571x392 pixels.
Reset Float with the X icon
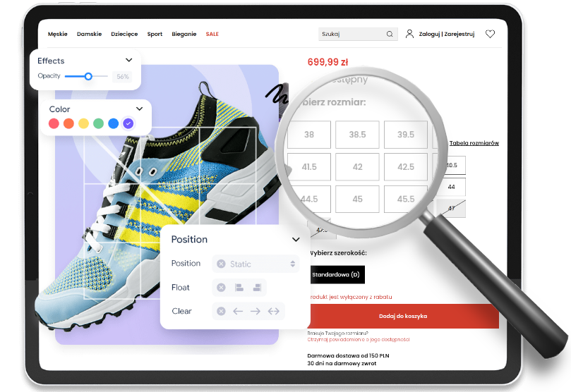221,288
